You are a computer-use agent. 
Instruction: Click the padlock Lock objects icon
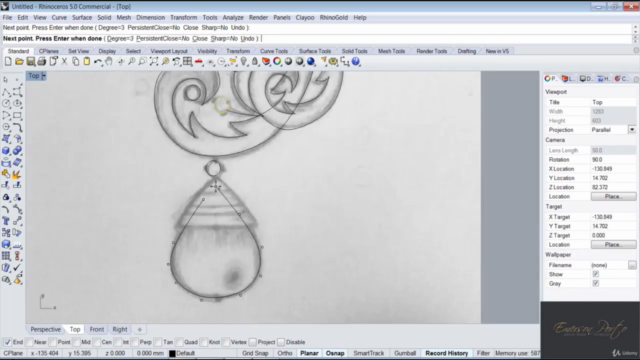coord(255,62)
